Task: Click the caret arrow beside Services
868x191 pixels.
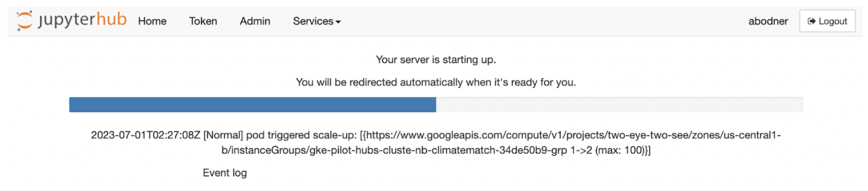Action: point(338,22)
